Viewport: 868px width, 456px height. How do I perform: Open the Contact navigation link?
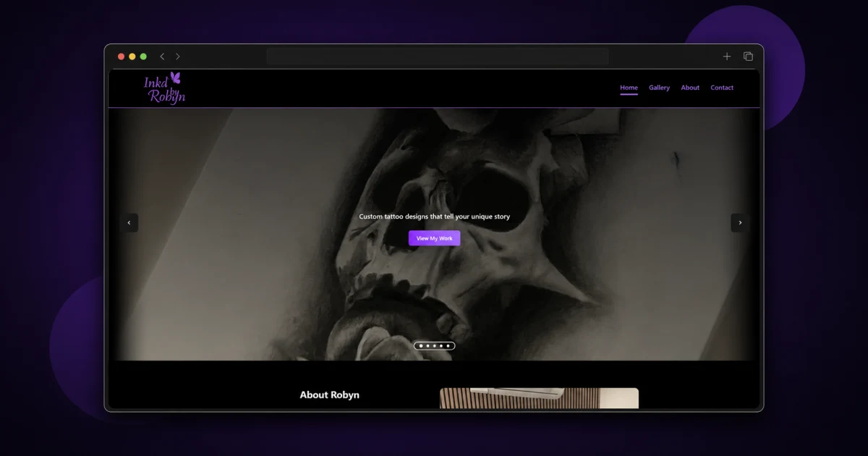click(722, 88)
